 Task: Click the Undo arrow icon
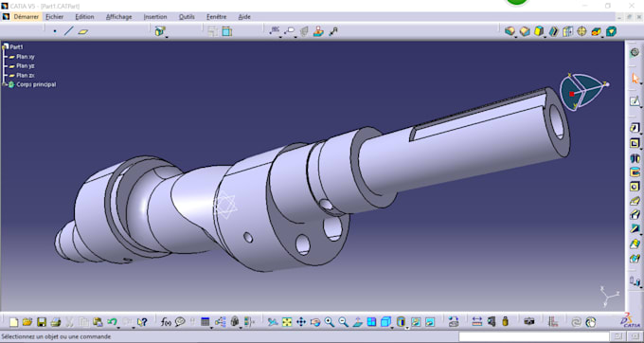click(x=112, y=322)
